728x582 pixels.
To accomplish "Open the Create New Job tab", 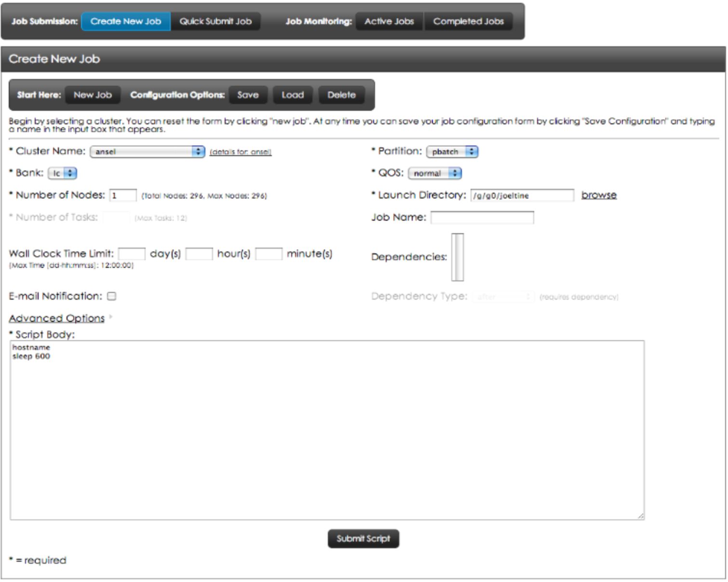I will [125, 22].
